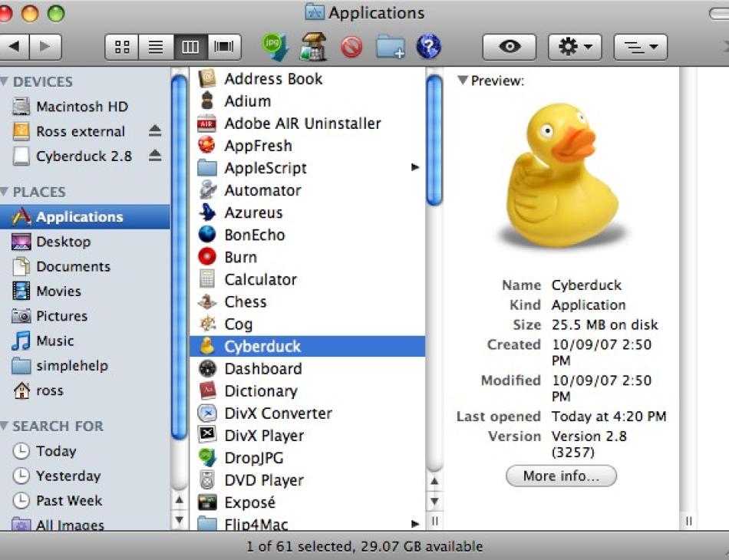Collapse the Preview disclosure triangle

[462, 81]
